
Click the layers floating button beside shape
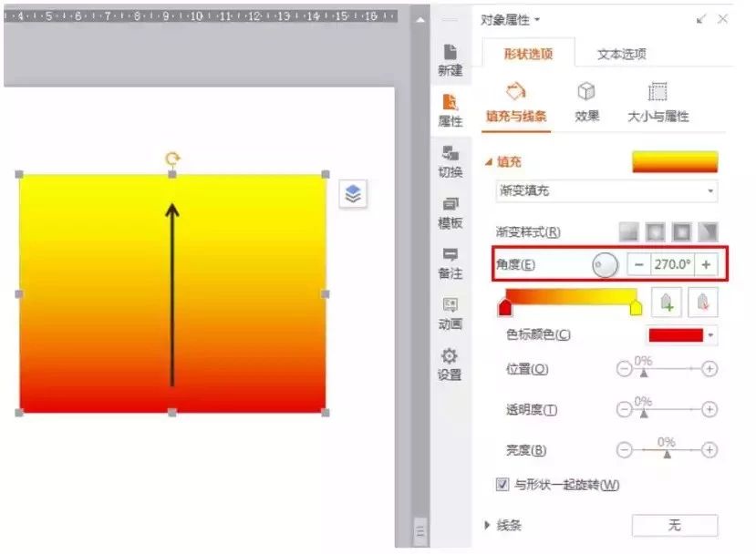[353, 194]
